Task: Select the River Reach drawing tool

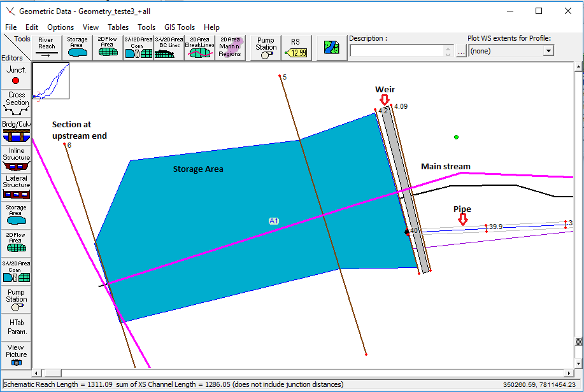Action: pyautogui.click(x=46, y=47)
